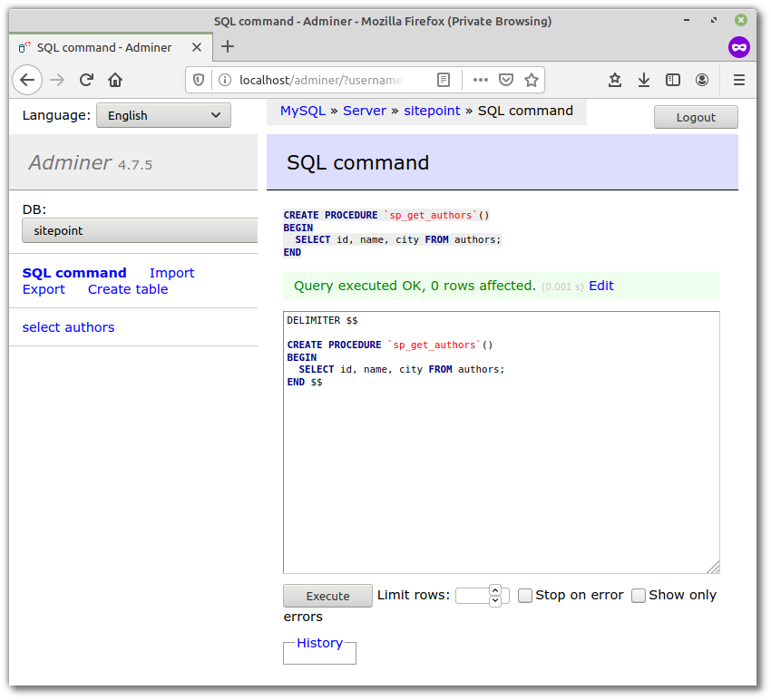This screenshot has width=771, height=700.
Task: Increase the Limit rows stepper value
Action: (495, 590)
